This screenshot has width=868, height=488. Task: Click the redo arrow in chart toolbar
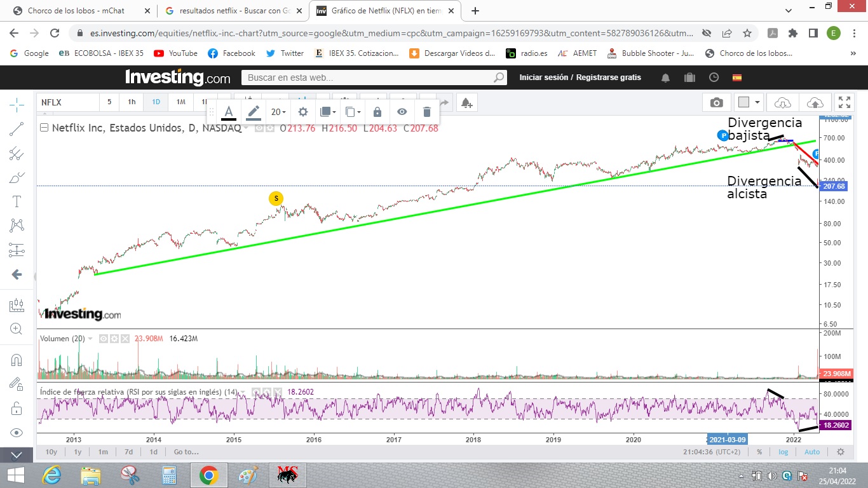coord(444,102)
